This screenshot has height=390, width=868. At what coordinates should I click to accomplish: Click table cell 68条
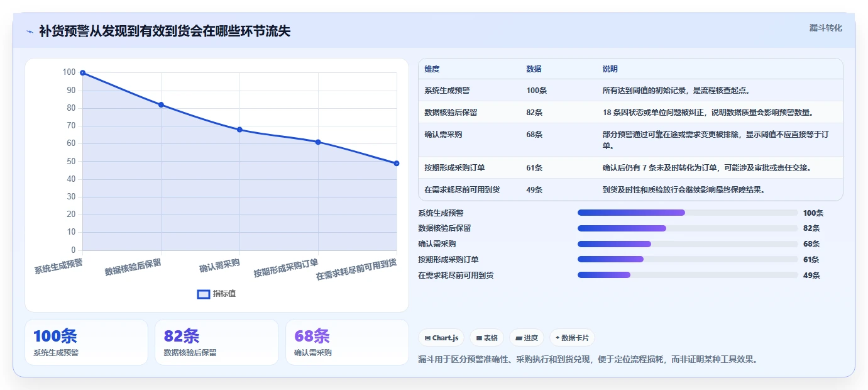[x=535, y=135]
